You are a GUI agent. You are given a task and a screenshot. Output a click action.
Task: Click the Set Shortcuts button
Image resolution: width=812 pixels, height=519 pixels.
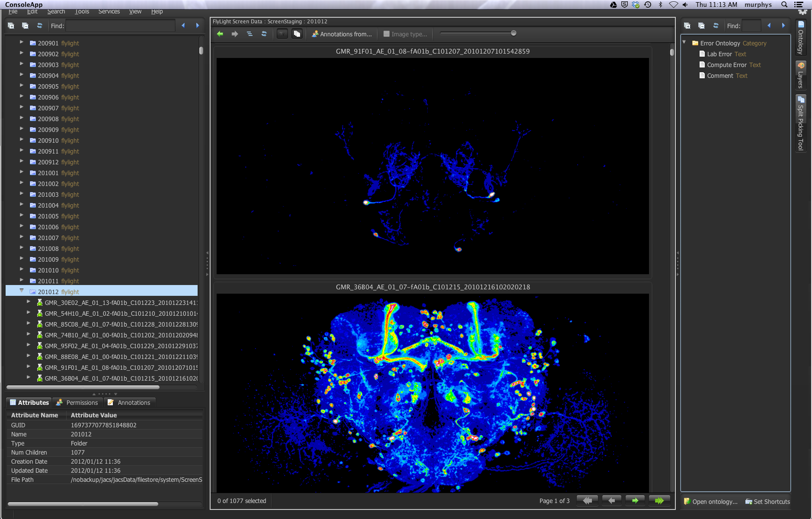[x=767, y=502]
